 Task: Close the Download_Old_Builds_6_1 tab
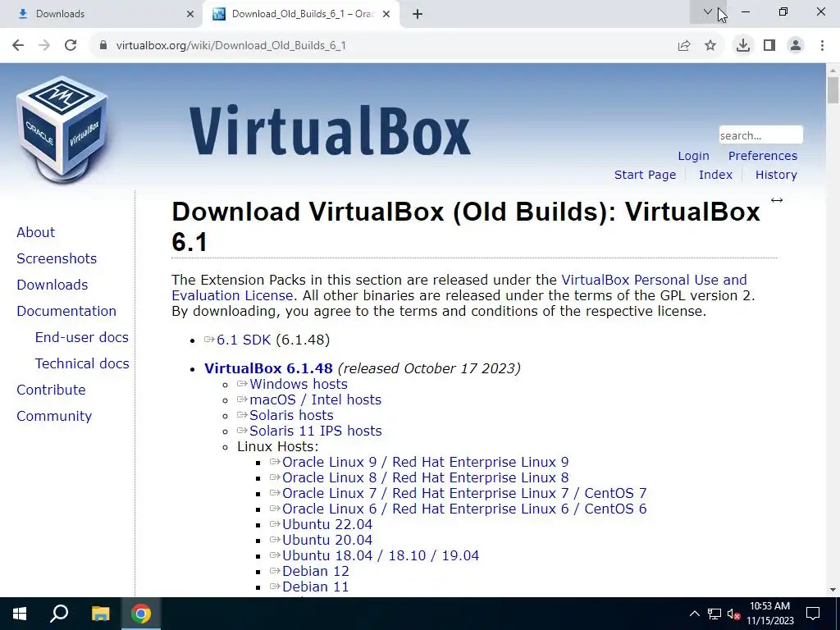[x=386, y=14]
